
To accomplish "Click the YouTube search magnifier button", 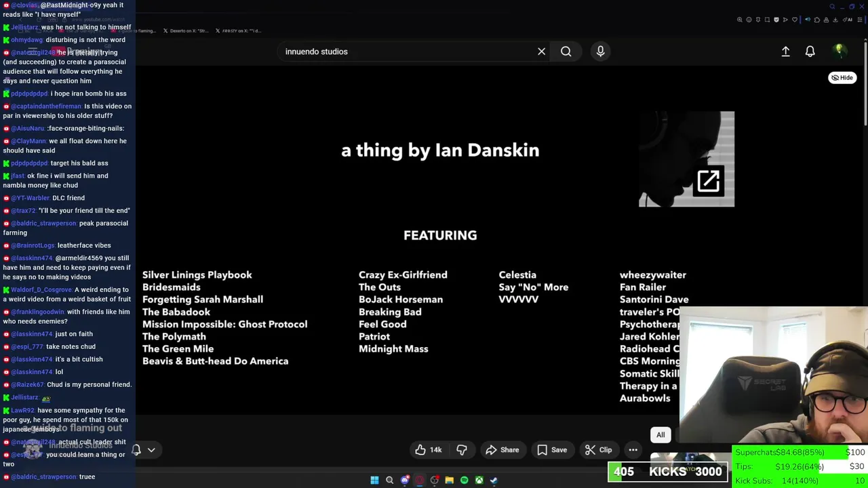I will point(566,52).
